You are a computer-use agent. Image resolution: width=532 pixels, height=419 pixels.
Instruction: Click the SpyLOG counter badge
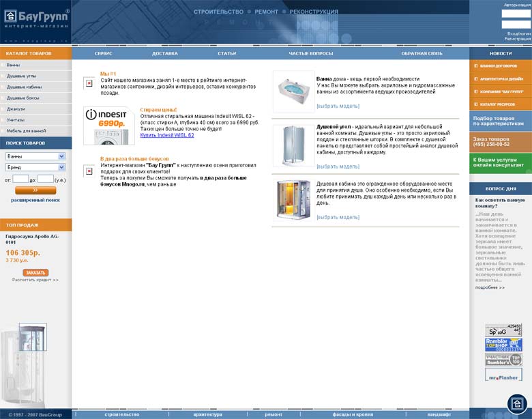[x=503, y=330]
